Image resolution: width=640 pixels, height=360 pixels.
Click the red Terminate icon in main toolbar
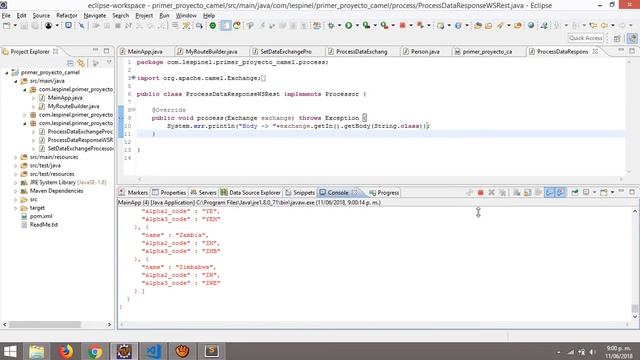(402, 25)
